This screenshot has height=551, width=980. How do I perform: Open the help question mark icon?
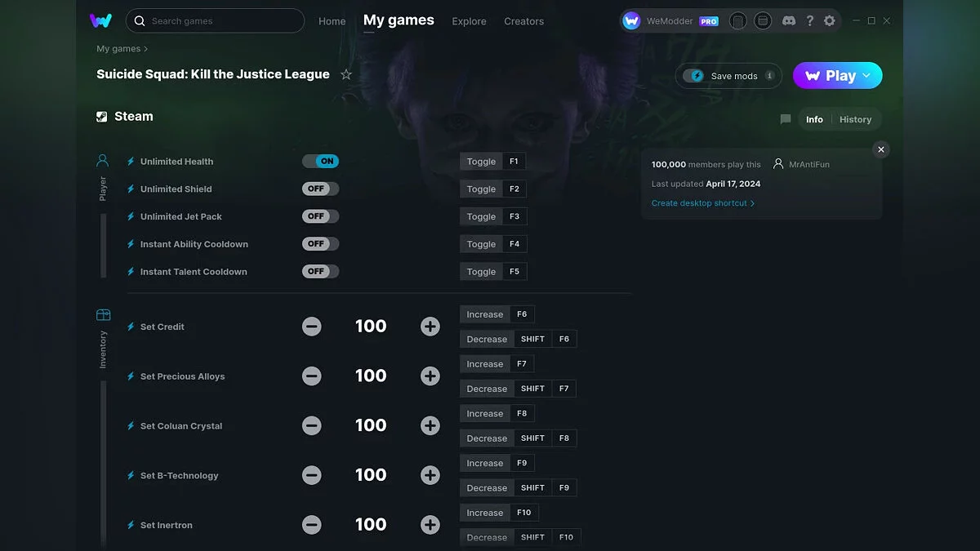pos(809,20)
